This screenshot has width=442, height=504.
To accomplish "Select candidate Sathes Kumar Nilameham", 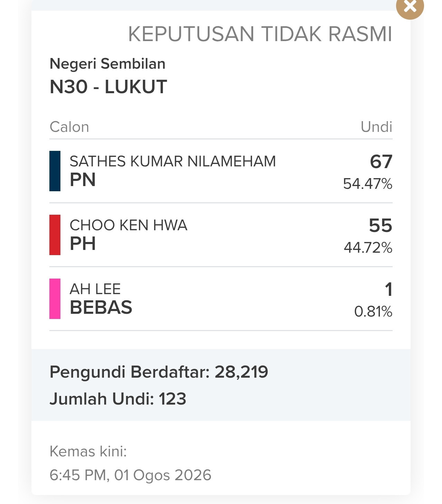I will [x=173, y=161].
